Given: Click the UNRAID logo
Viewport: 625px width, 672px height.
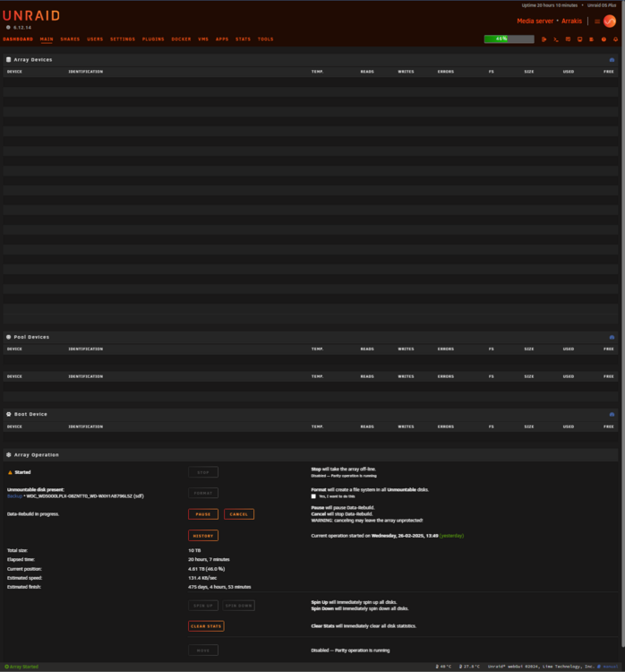Looking at the screenshot, I should coord(31,16).
